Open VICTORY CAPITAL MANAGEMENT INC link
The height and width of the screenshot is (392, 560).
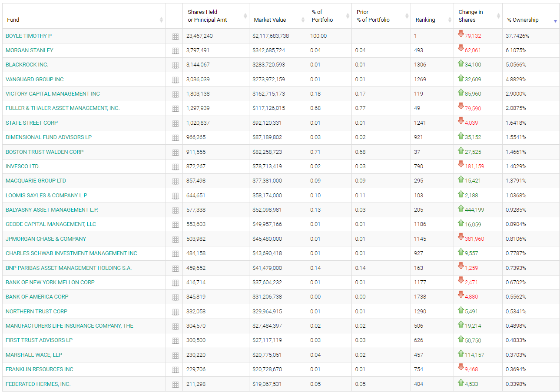click(53, 93)
